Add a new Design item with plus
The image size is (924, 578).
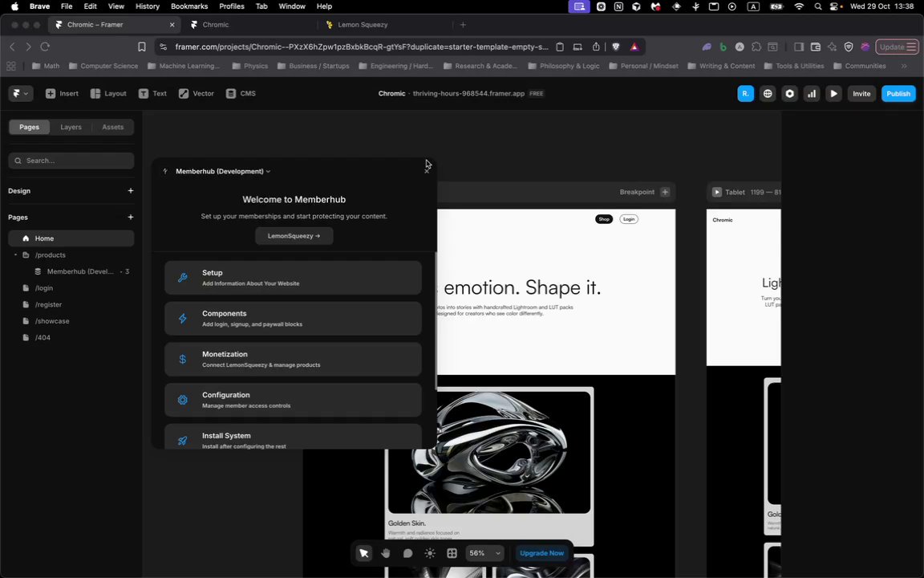click(130, 190)
